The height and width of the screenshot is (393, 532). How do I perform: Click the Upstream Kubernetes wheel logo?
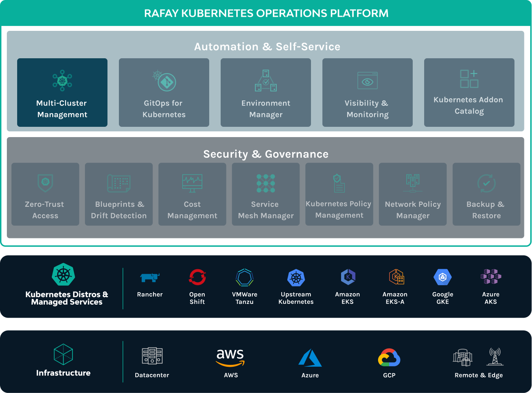(x=296, y=278)
